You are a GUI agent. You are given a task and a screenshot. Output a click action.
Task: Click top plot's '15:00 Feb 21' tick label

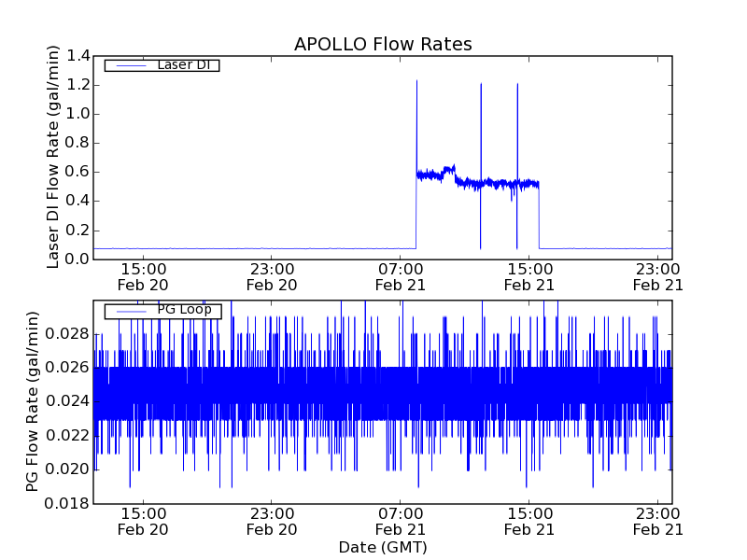click(x=529, y=277)
